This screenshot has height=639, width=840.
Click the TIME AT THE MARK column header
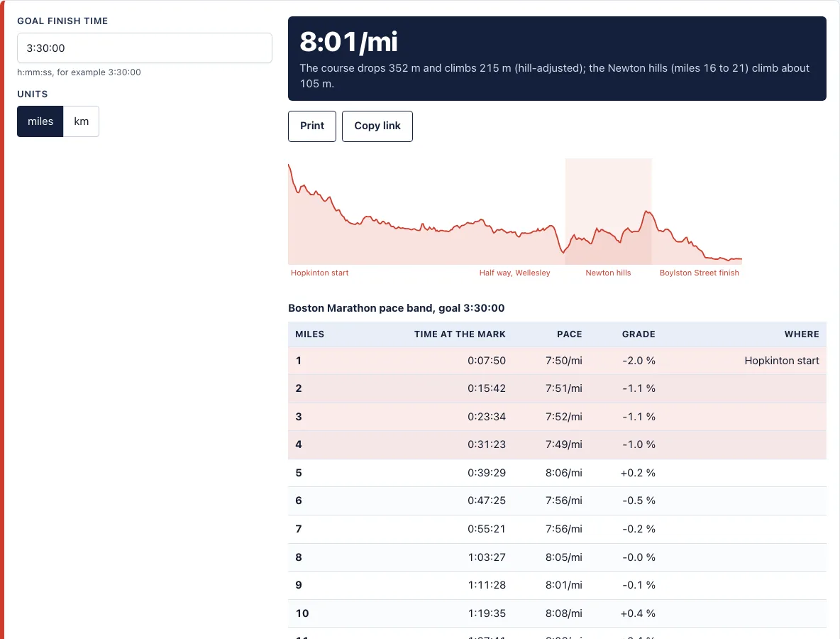[x=460, y=334]
